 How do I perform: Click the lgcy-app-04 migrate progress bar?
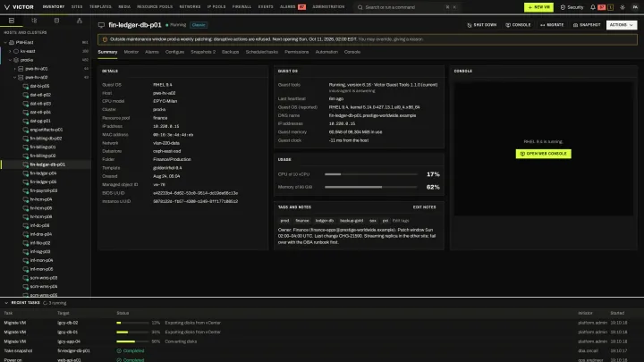(132, 341)
